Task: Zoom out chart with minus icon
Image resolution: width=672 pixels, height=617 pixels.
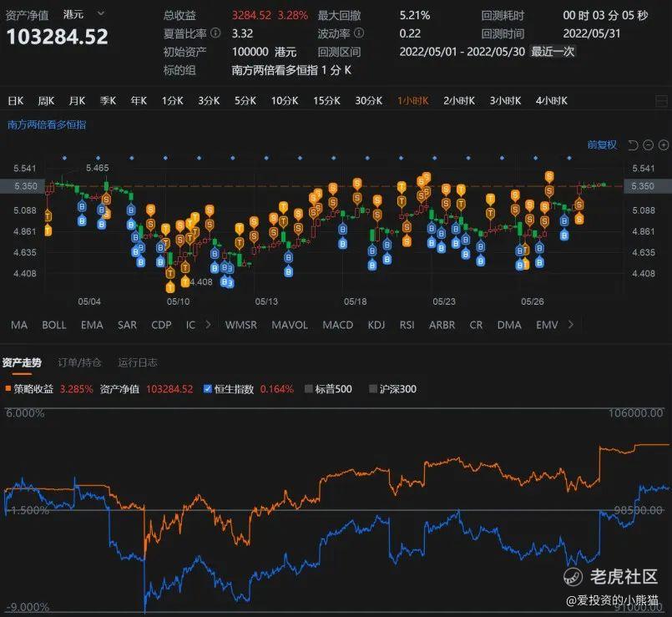Action: pos(648,145)
